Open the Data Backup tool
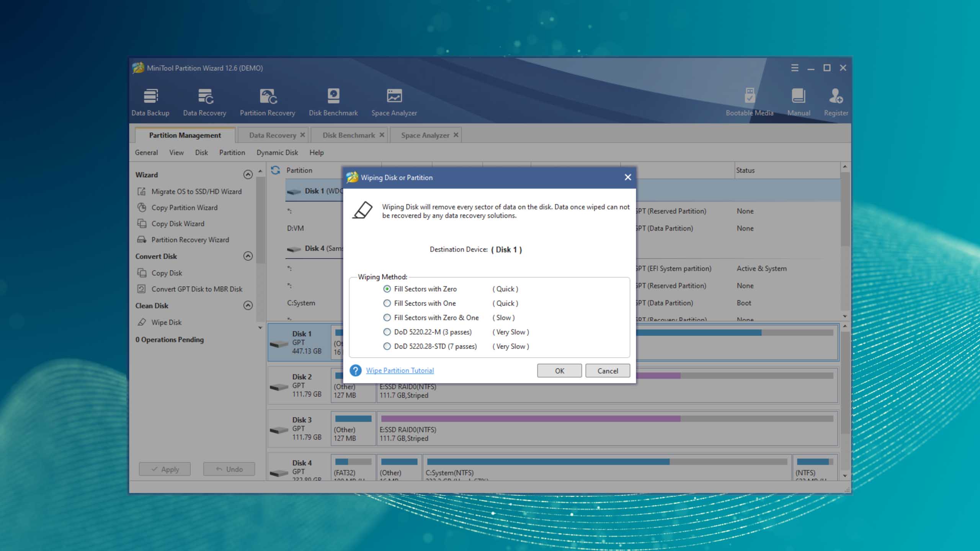Image resolution: width=980 pixels, height=551 pixels. point(150,102)
